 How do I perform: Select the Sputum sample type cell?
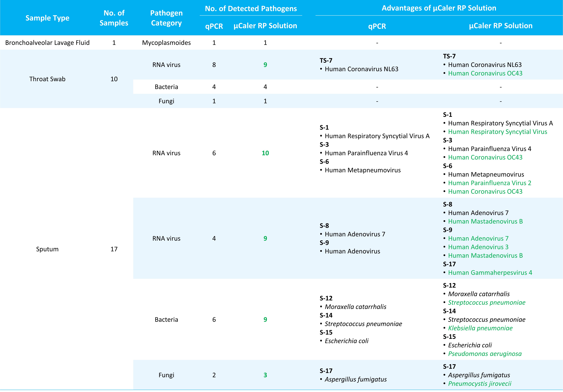47,249
